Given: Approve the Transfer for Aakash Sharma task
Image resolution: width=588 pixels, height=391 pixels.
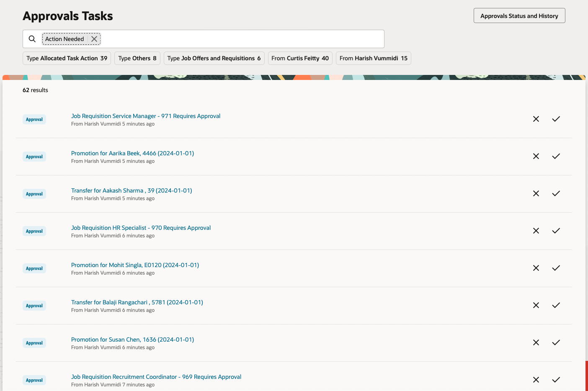Looking at the screenshot, I should point(556,193).
